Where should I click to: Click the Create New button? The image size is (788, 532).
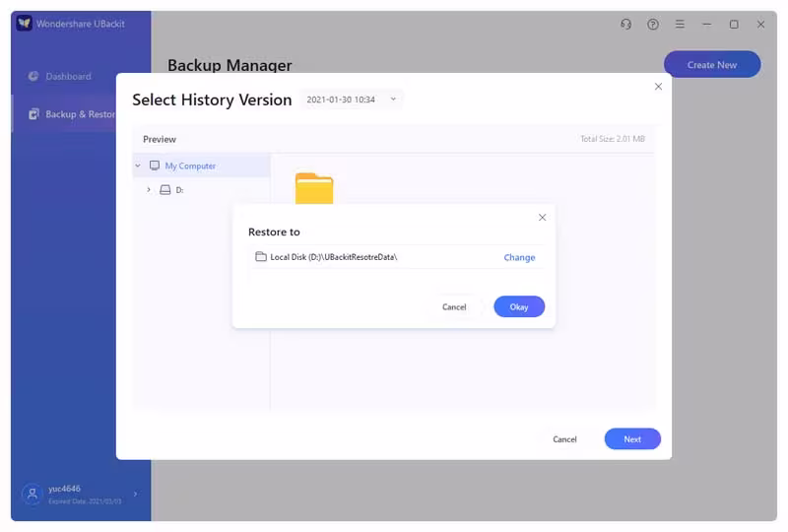click(712, 64)
